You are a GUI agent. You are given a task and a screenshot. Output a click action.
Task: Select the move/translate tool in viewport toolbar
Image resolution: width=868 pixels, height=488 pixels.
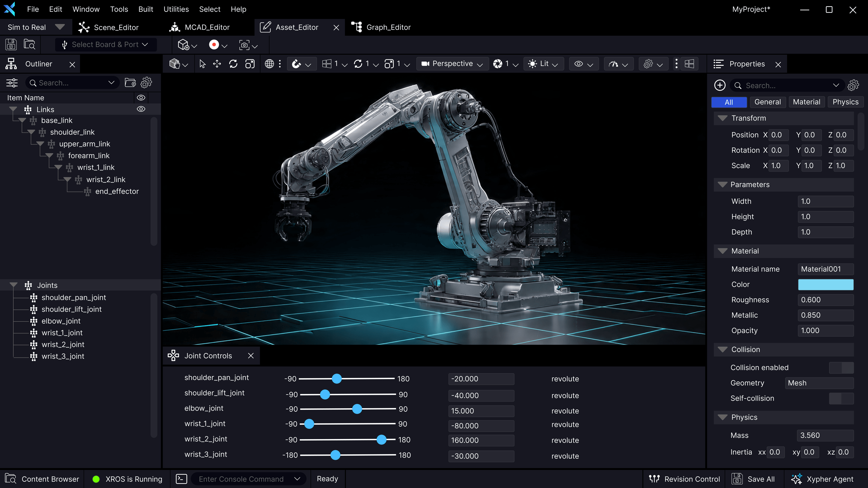pyautogui.click(x=217, y=64)
